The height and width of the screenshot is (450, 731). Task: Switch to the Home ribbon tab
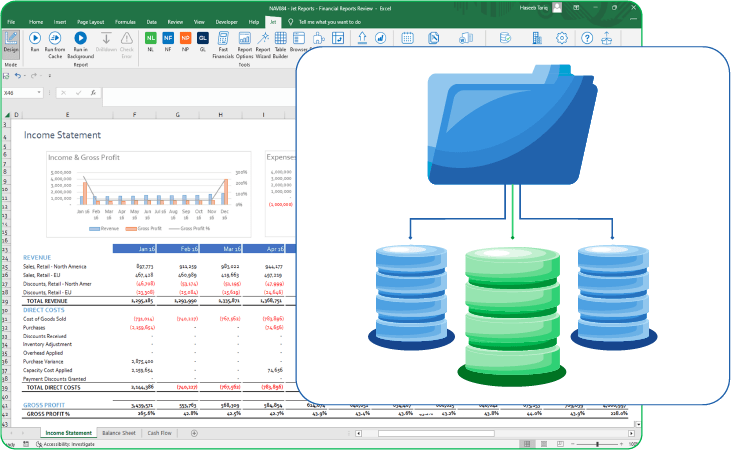coord(36,22)
